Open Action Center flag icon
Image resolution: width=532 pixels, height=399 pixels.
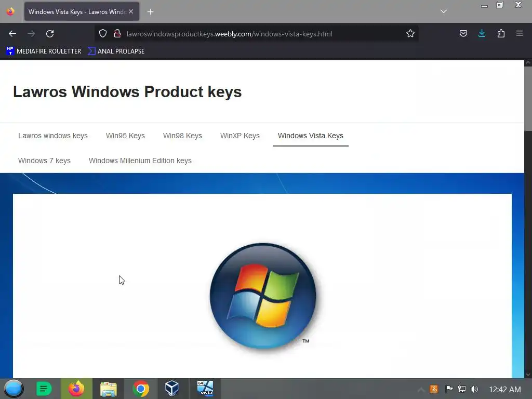tap(449, 389)
